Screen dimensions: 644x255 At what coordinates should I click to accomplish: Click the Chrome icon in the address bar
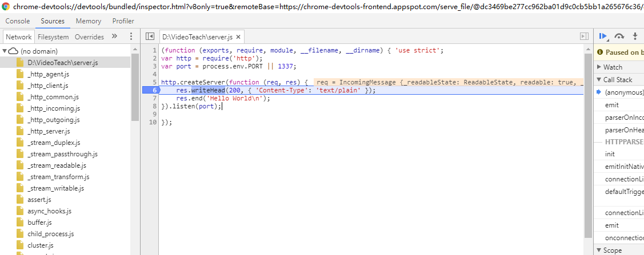[x=6, y=6]
